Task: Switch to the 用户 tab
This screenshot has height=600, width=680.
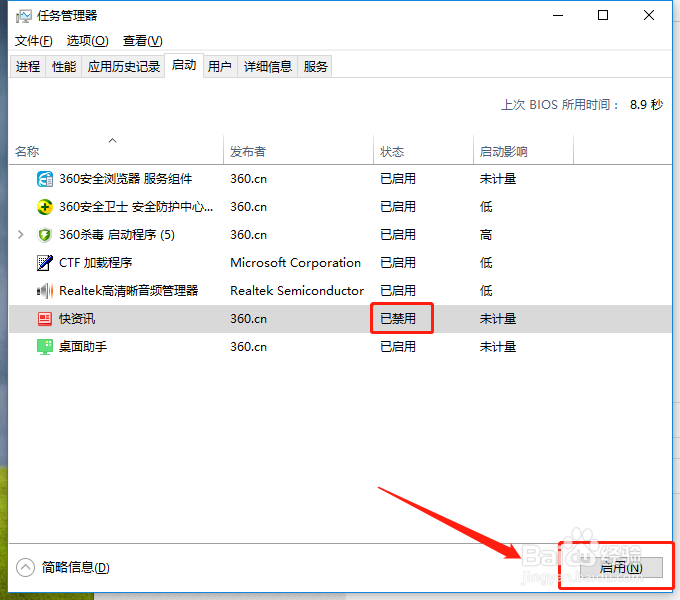Action: [x=220, y=66]
